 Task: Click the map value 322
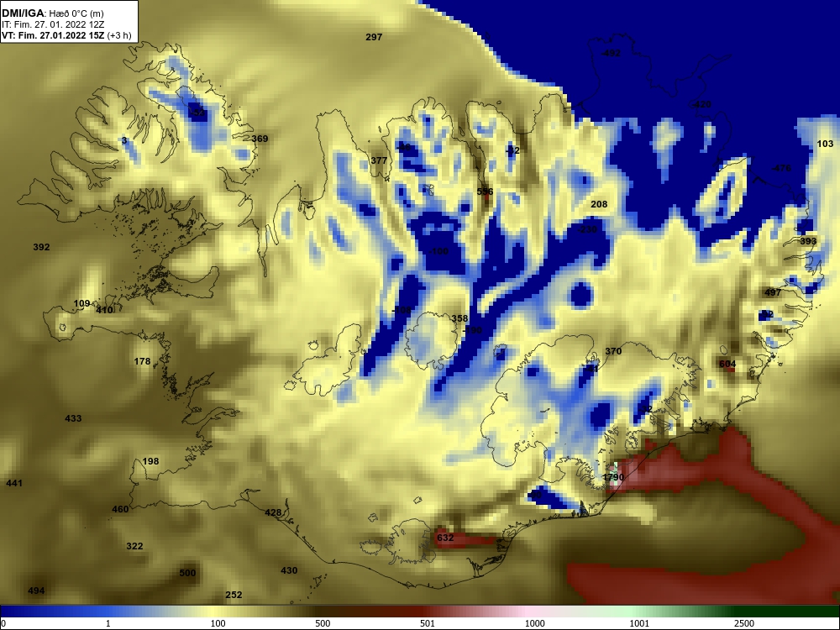134,546
